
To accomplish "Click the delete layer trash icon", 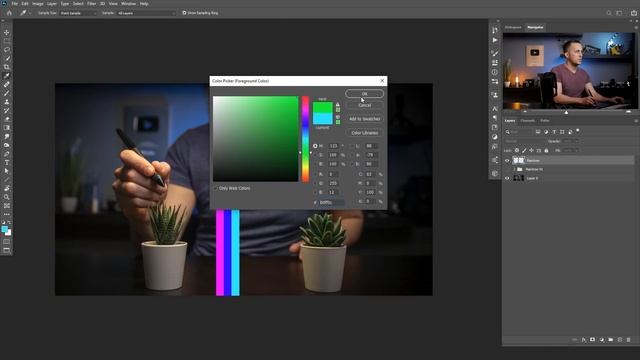I will (629, 340).
